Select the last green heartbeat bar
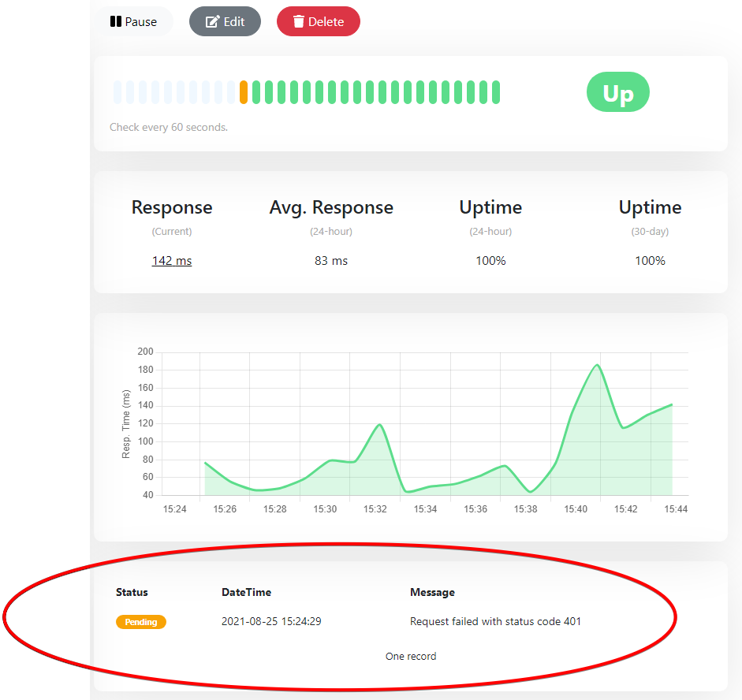Image resolution: width=742 pixels, height=700 pixels. coord(496,92)
